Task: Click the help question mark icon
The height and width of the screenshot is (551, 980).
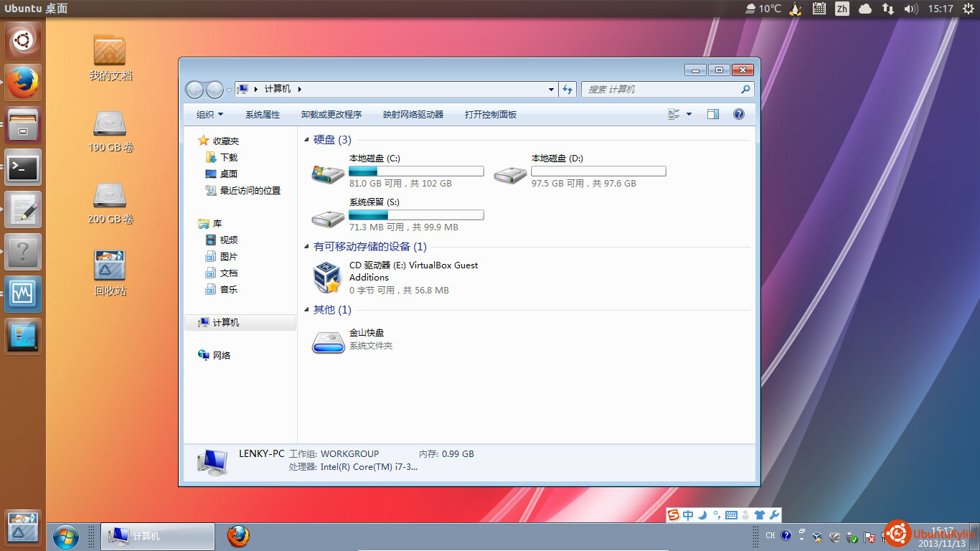Action: coord(739,114)
